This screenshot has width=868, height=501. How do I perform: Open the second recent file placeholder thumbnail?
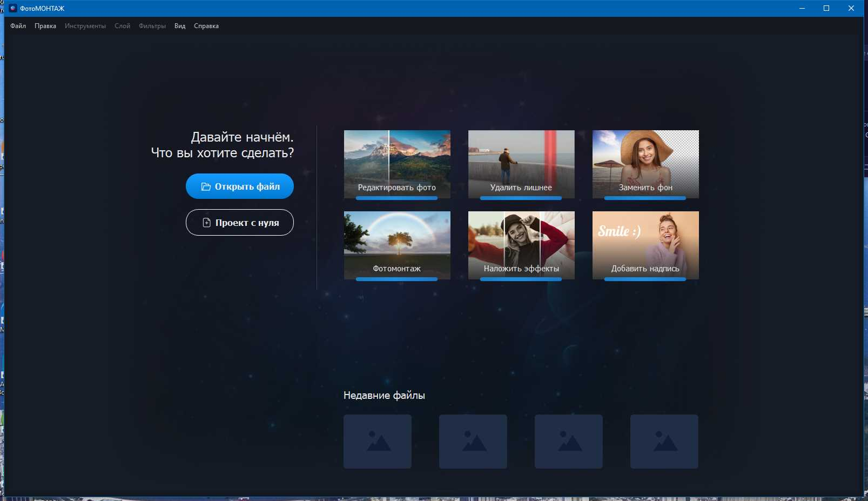pyautogui.click(x=473, y=442)
